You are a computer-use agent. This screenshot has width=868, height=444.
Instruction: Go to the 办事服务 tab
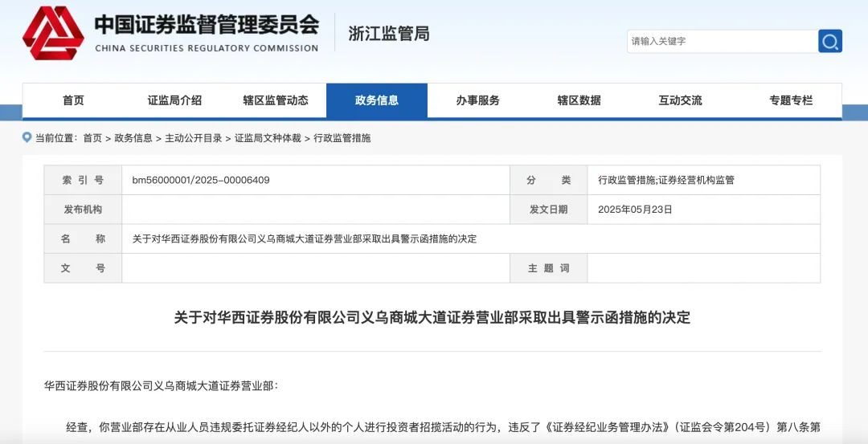(478, 100)
